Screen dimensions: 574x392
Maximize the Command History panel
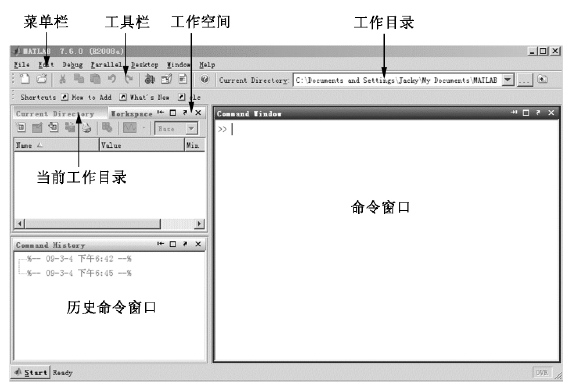click(173, 244)
